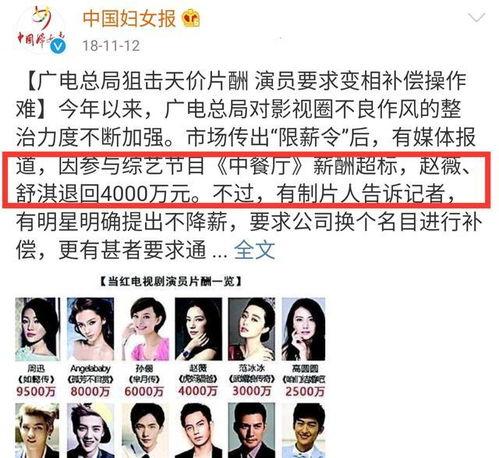Tap the blue verified badge

coord(58,46)
